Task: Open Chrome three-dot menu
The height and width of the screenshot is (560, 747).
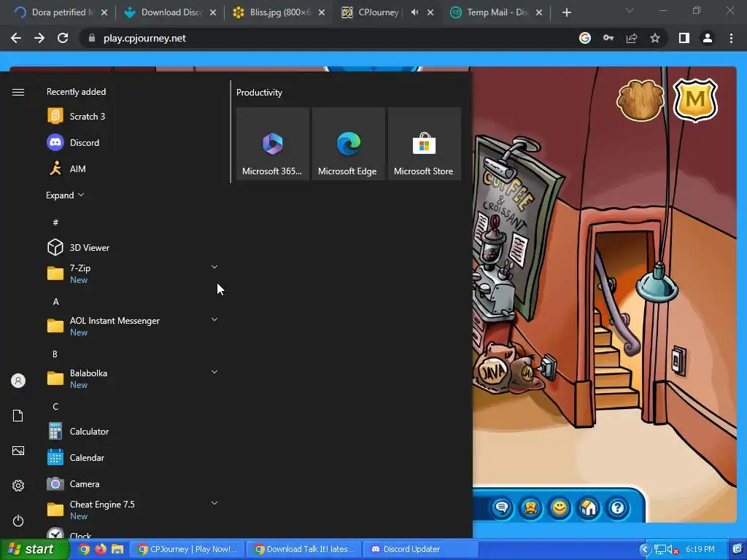Action: point(731,38)
